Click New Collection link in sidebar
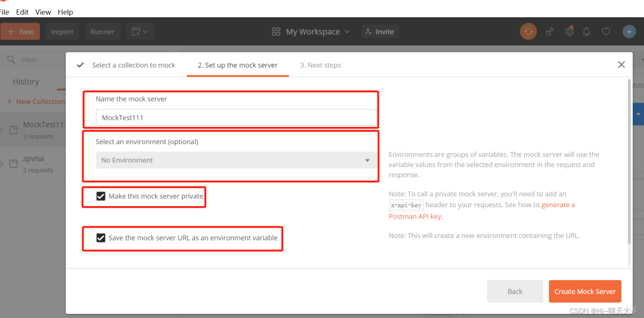Viewport: 644px width, 318px height. (x=36, y=101)
